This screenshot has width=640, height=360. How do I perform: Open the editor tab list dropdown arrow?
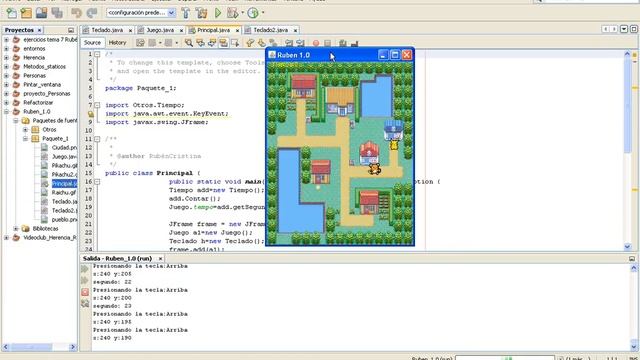click(x=624, y=29)
